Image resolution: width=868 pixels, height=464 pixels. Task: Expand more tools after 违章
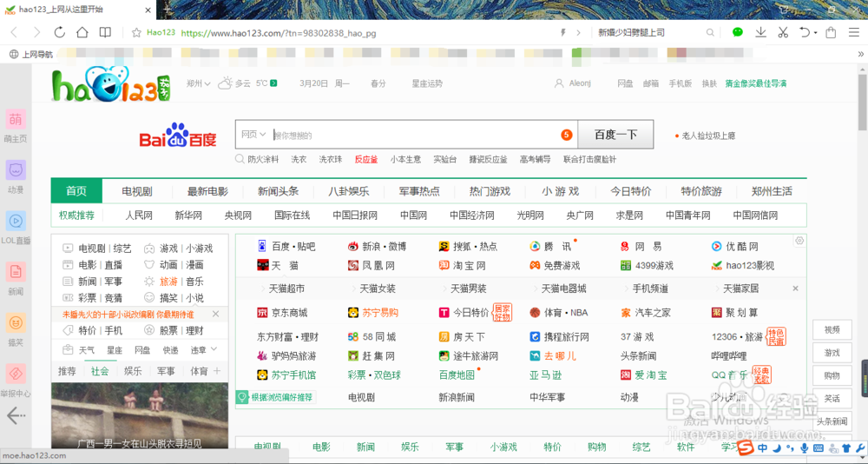[x=214, y=349]
